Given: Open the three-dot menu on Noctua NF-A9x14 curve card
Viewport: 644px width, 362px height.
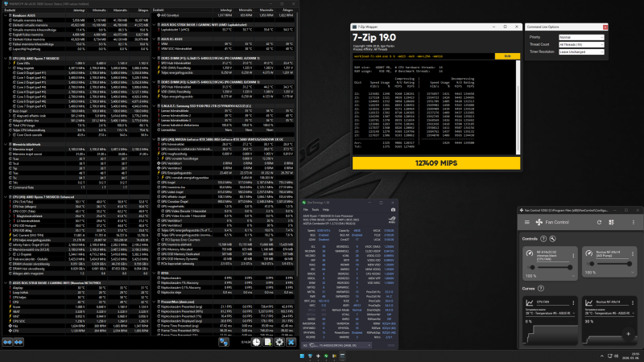Looking at the screenshot, I should 633,303.
